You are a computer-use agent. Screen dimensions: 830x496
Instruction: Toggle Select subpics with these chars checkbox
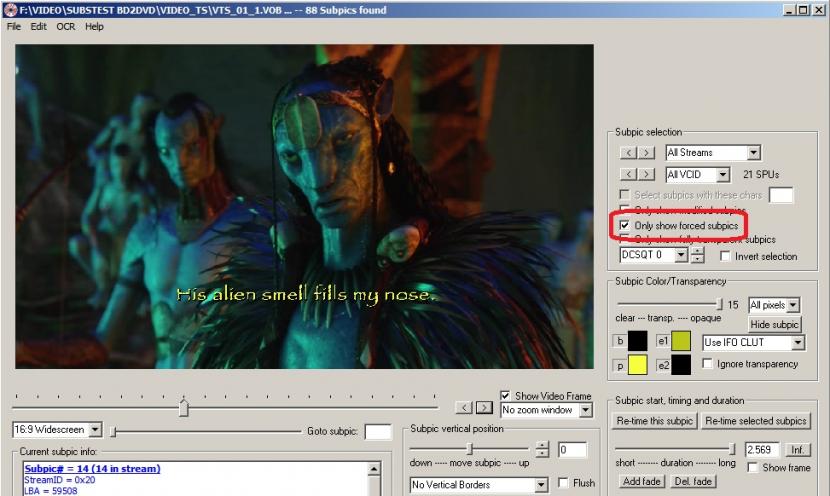(625, 195)
